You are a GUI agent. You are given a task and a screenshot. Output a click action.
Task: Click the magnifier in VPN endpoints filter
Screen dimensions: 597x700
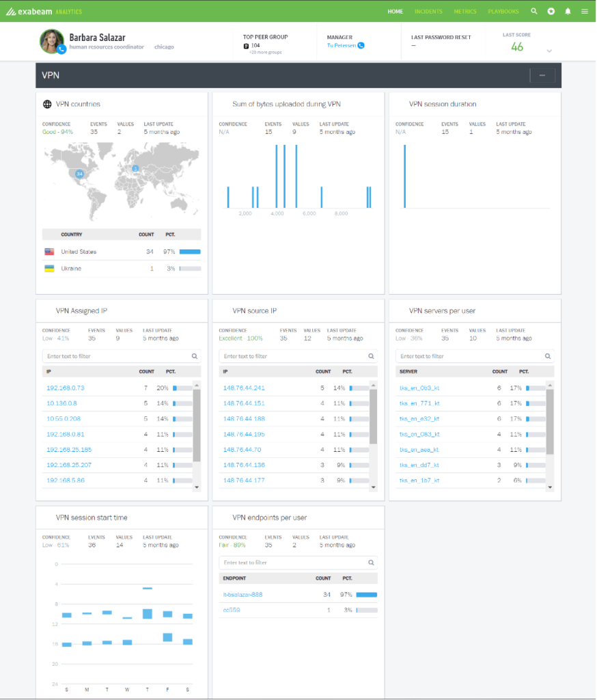371,562
